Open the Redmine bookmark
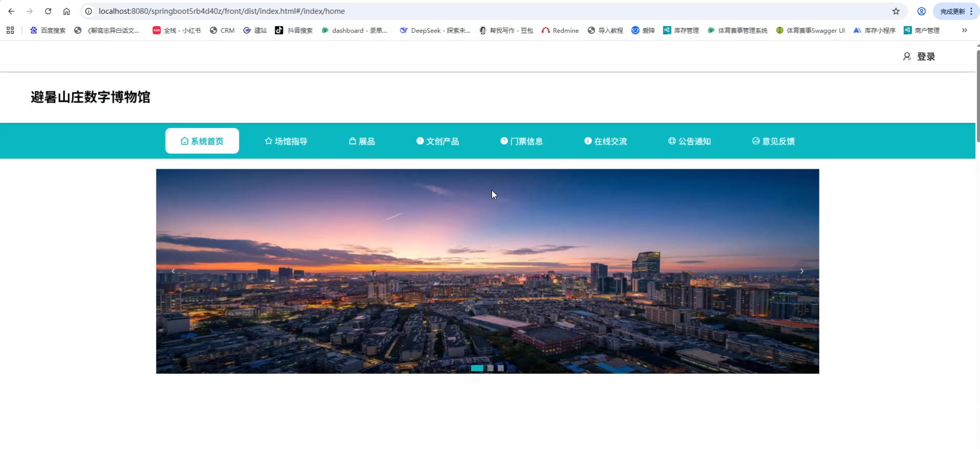Screen dimensions: 980x449 click(x=560, y=30)
